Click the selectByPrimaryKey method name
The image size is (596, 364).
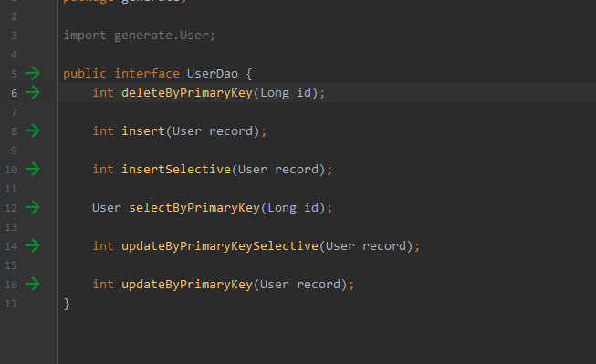[194, 208]
